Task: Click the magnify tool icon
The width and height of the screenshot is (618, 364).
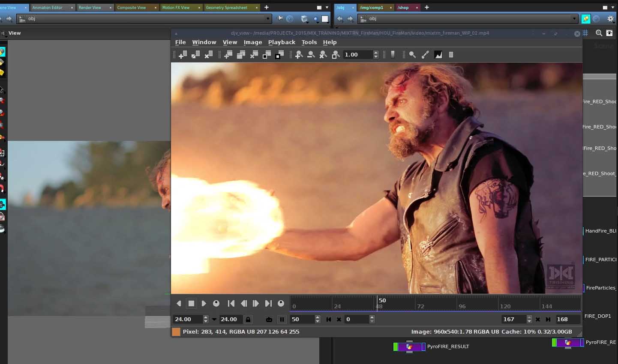Action: pyautogui.click(x=412, y=55)
